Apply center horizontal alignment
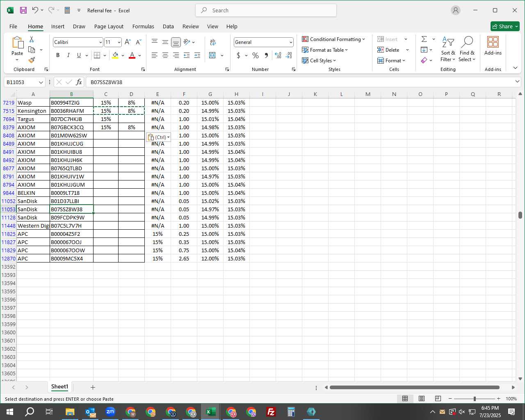 [165, 55]
